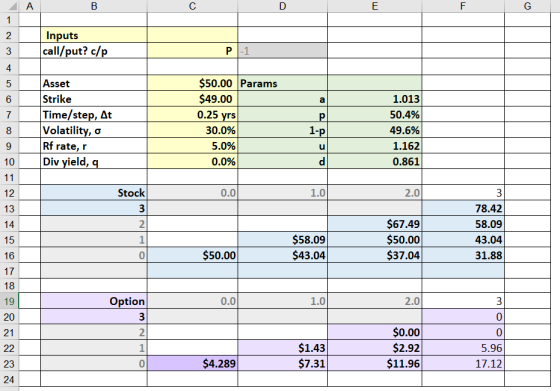Click the 'call/put? c/p' label cell

point(94,51)
